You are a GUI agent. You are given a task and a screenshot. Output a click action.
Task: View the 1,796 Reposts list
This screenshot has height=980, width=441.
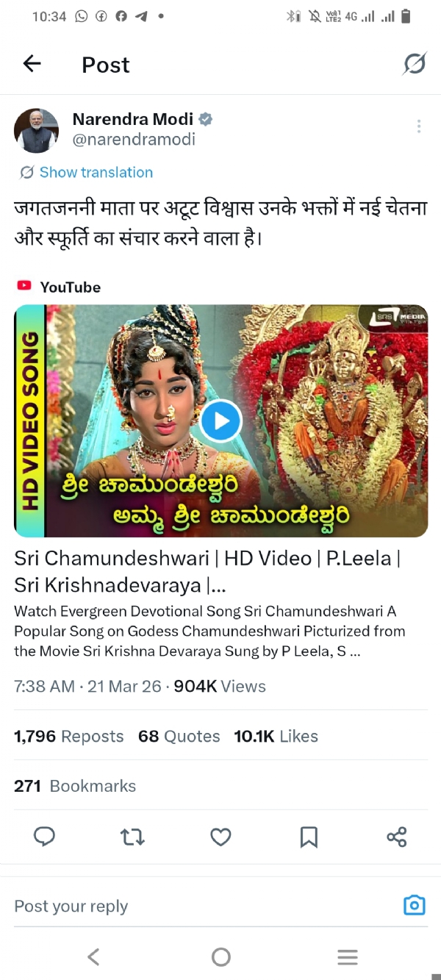(69, 736)
